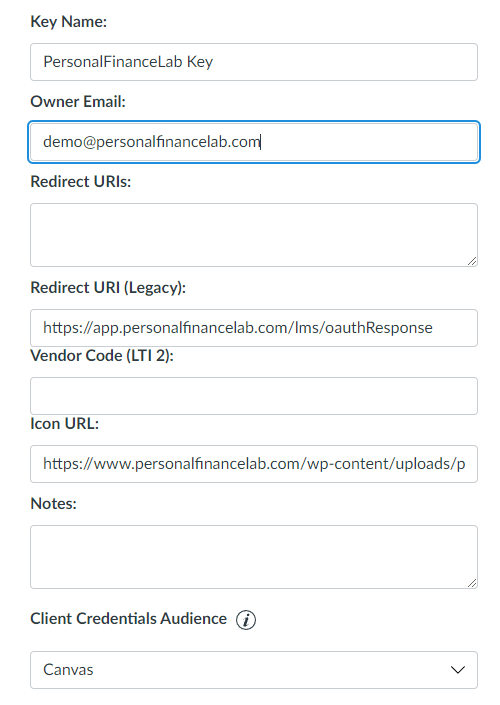
Task: Click the 'Key Name:' label
Action: (68, 22)
